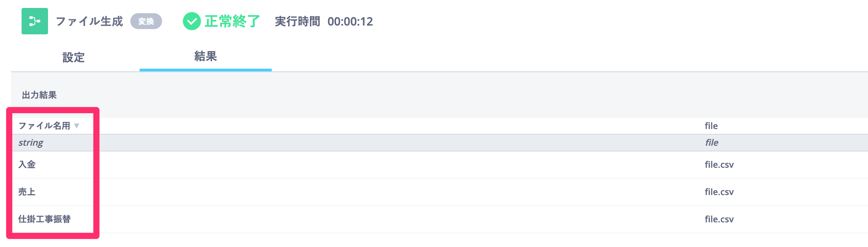Click the green file generation node icon
The image size is (868, 247).
pos(34,21)
